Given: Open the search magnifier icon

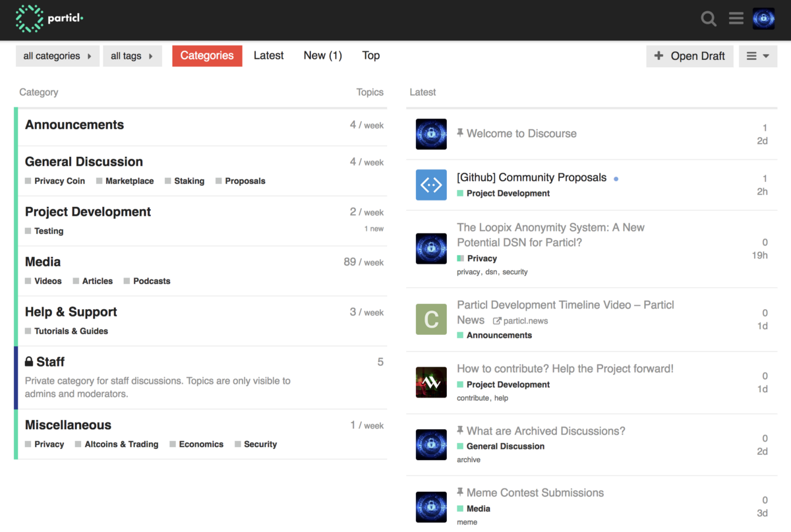Looking at the screenshot, I should coord(709,18).
